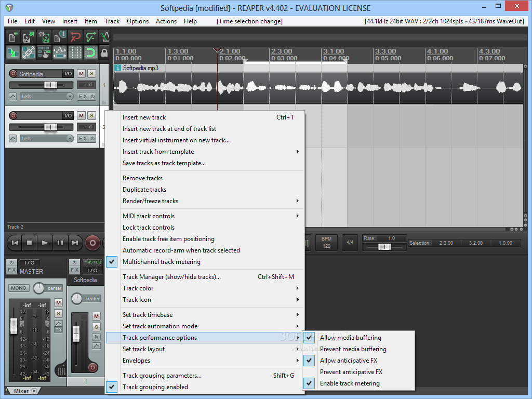
Task: Click the Open project toolbar icon
Action: pyautogui.click(x=29, y=37)
